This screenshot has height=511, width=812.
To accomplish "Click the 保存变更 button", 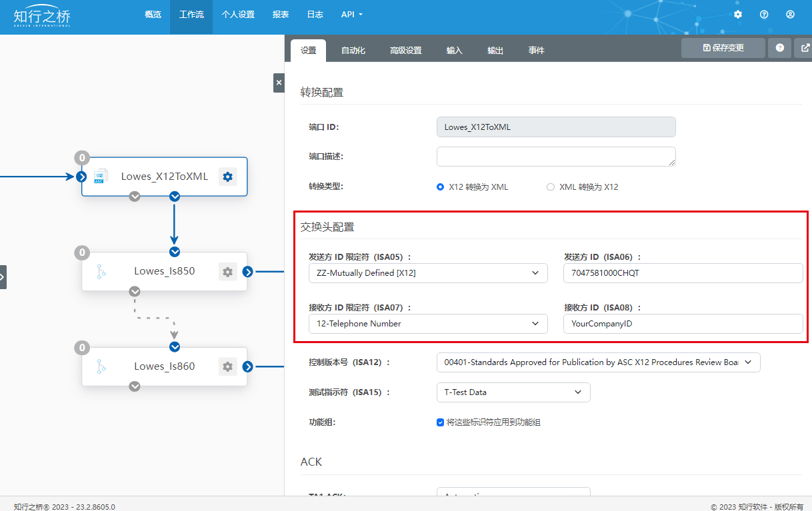I will tap(723, 48).
